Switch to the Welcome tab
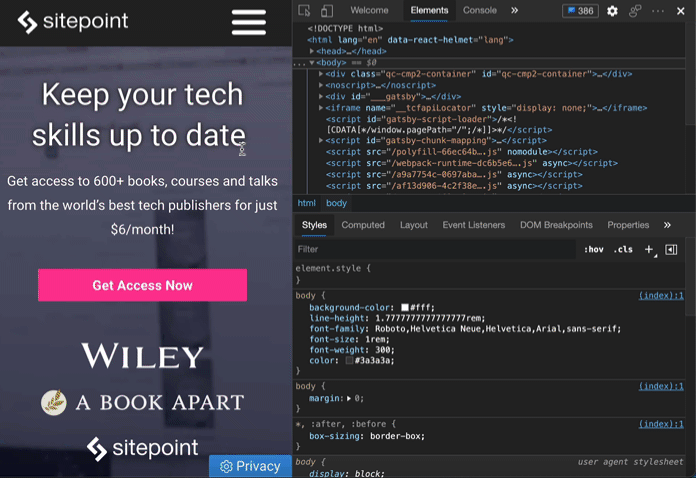Screen dimensions: 696x478 pos(369,10)
